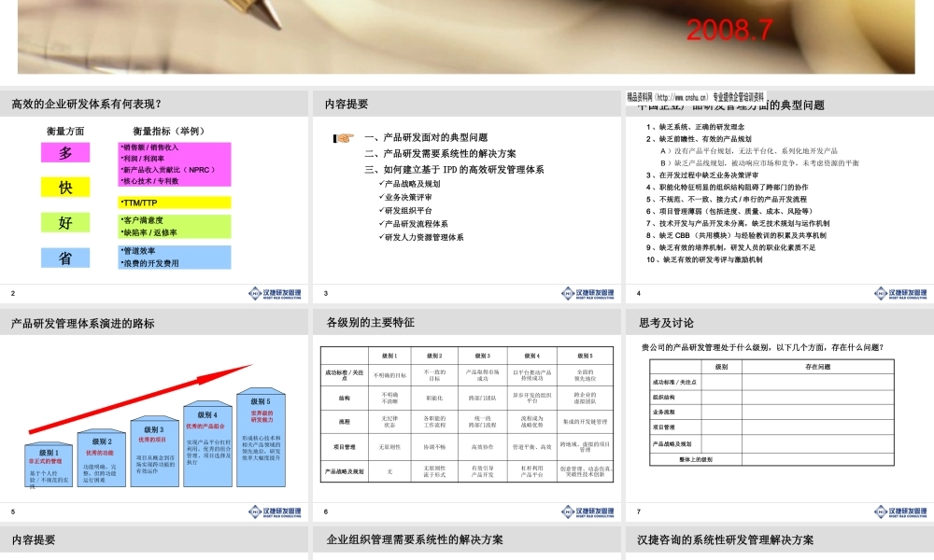The image size is (934, 560).
Task: Click the 汉捷研发管理 logo on slide 6
Action: coord(587,511)
